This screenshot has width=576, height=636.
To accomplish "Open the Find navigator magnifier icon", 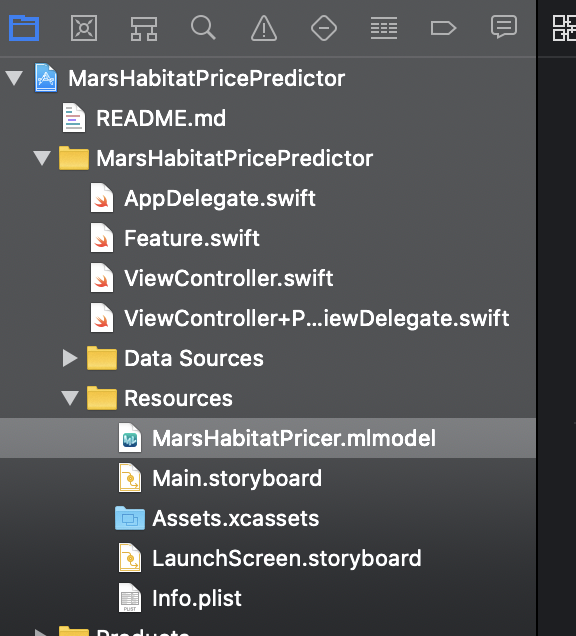I will click(203, 28).
